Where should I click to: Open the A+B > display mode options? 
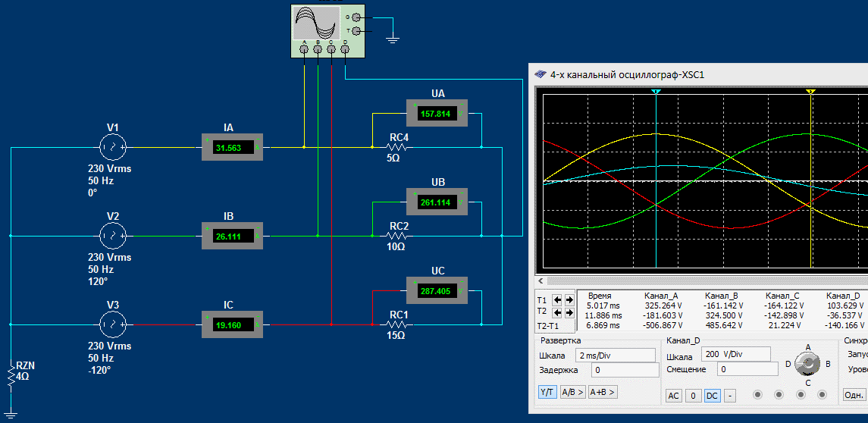pos(603,392)
